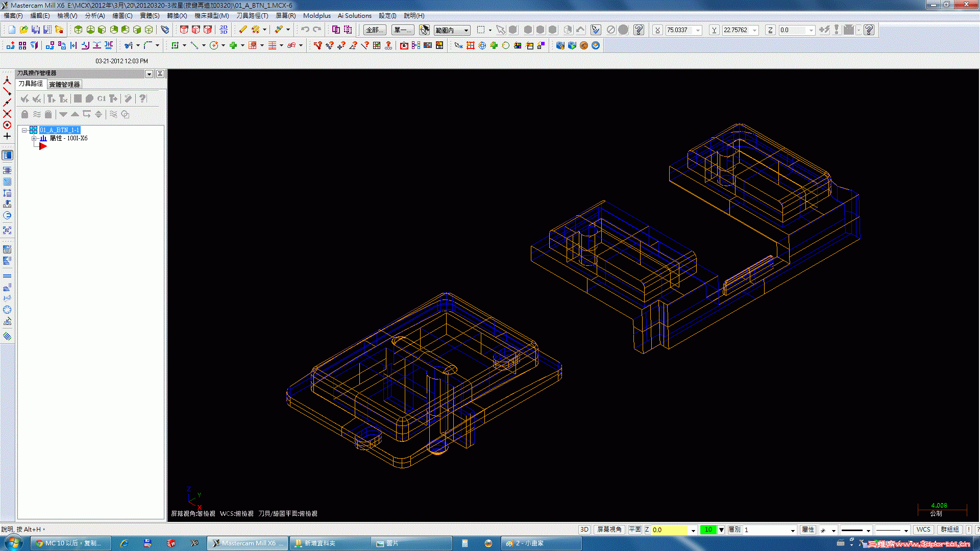The width and height of the screenshot is (980, 551).
Task: Toggle the 3D construction mode button
Action: tap(584, 530)
